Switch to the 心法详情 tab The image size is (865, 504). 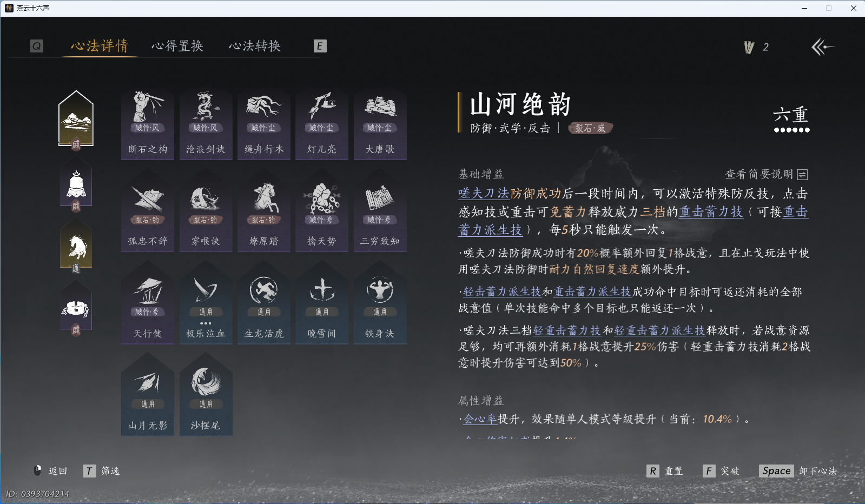100,46
